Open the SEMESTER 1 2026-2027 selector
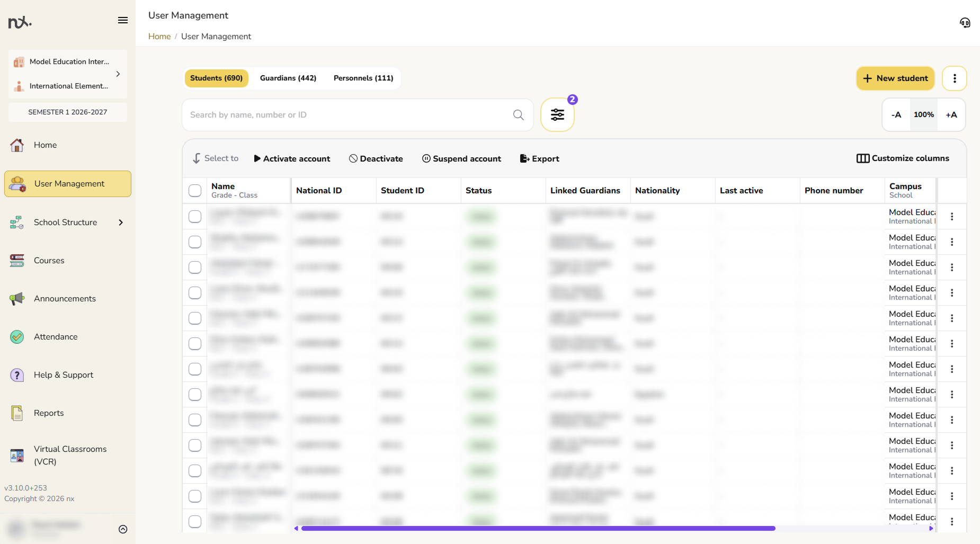The image size is (980, 544). [68, 112]
